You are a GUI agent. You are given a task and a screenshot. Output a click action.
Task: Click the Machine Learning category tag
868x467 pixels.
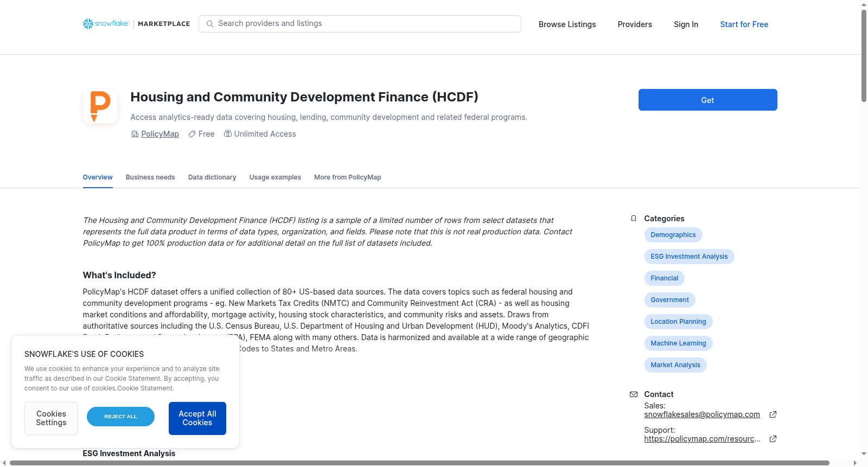click(x=678, y=343)
